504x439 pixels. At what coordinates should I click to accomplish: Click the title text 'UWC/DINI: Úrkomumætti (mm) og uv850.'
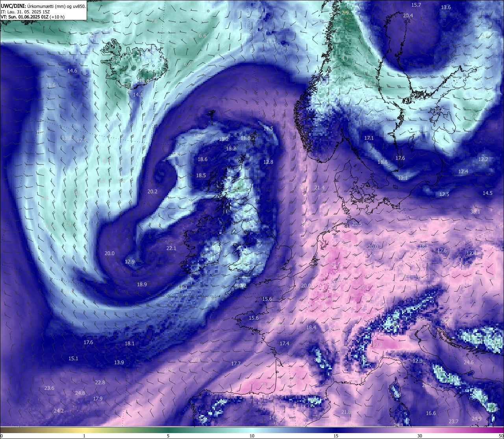point(43,6)
